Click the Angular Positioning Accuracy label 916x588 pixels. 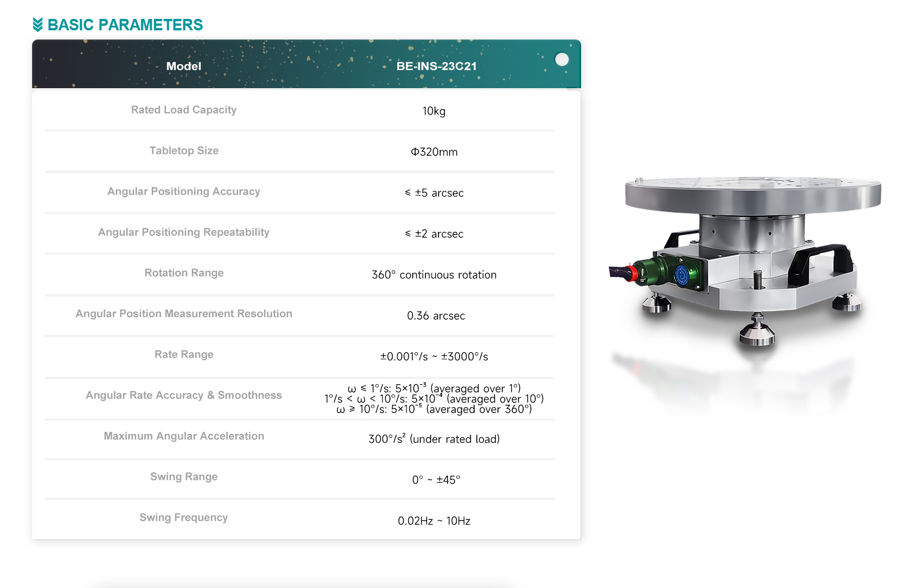click(184, 191)
